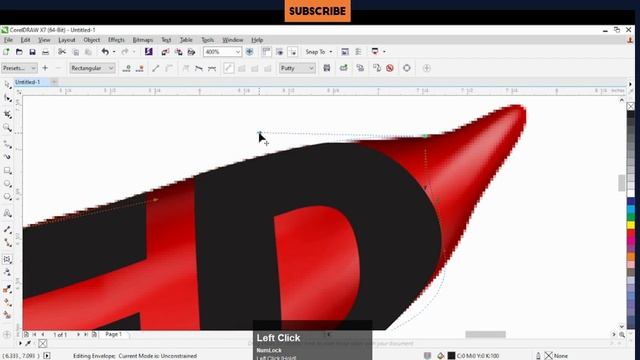Viewport: 640px width, 360px height.
Task: Click the add preset plus button
Action: tap(45, 68)
